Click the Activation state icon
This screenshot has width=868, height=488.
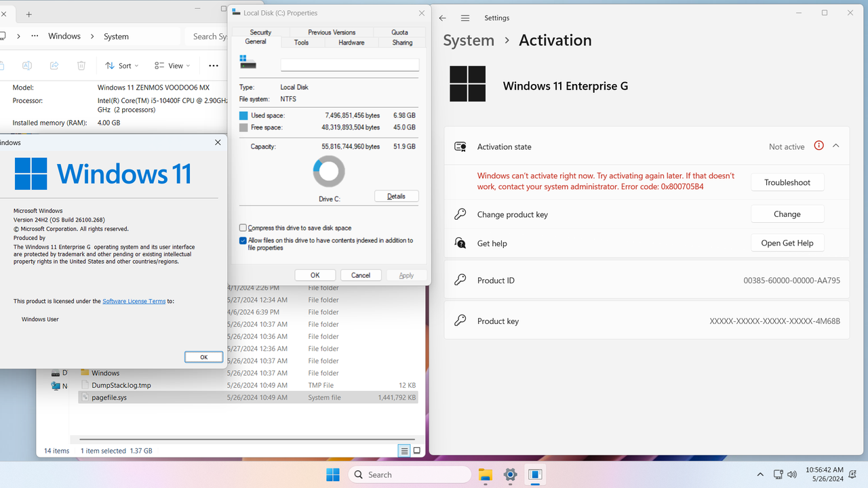click(x=460, y=146)
